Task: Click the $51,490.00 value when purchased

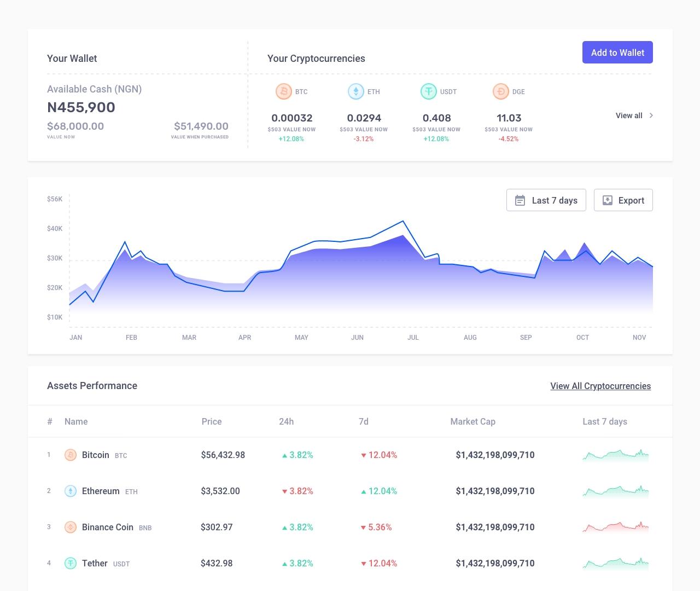Action: point(201,126)
